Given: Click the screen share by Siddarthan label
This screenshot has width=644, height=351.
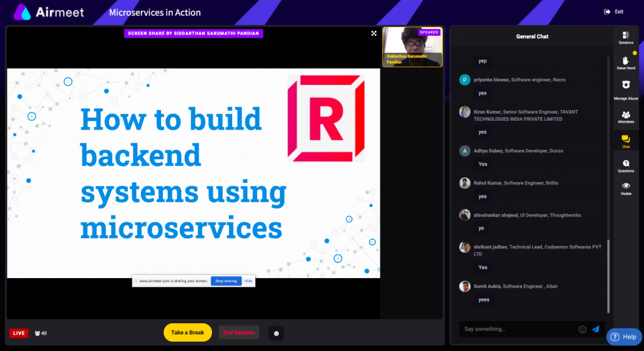Looking at the screenshot, I should click(x=194, y=33).
